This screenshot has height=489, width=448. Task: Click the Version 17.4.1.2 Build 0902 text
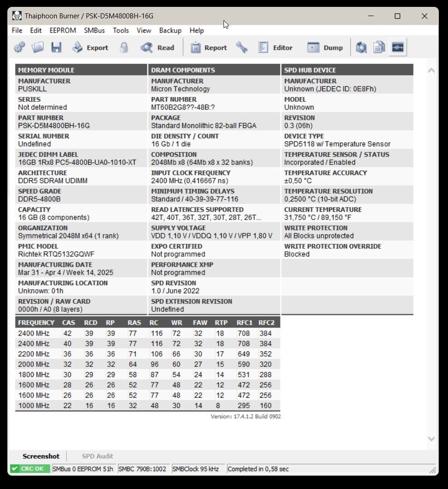tap(246, 416)
